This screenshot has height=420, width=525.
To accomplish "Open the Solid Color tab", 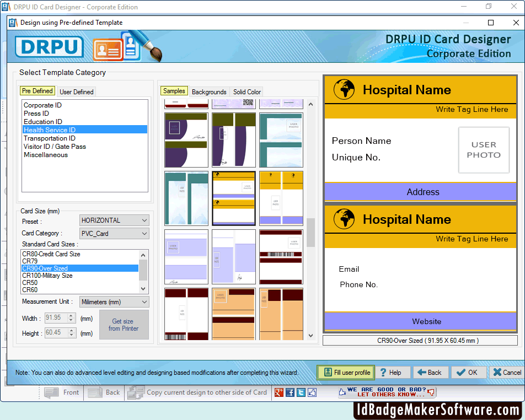I will pyautogui.click(x=247, y=91).
